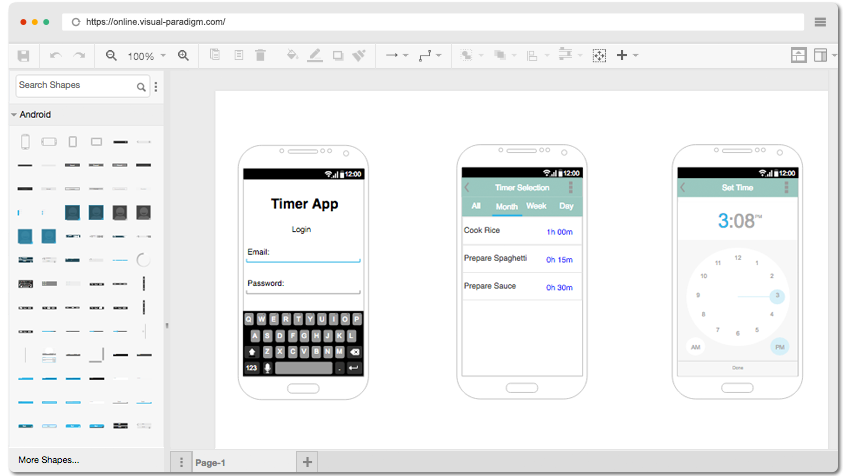Click the Cook Rice list row
Viewport: 848px width, 476px height.
(522, 231)
